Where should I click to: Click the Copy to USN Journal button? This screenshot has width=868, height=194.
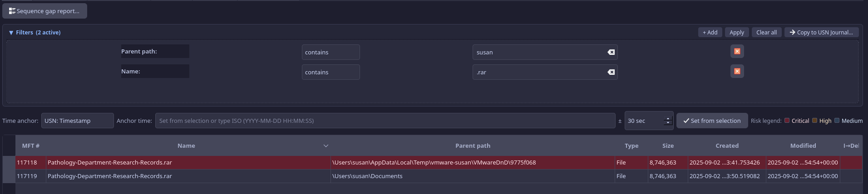point(821,33)
